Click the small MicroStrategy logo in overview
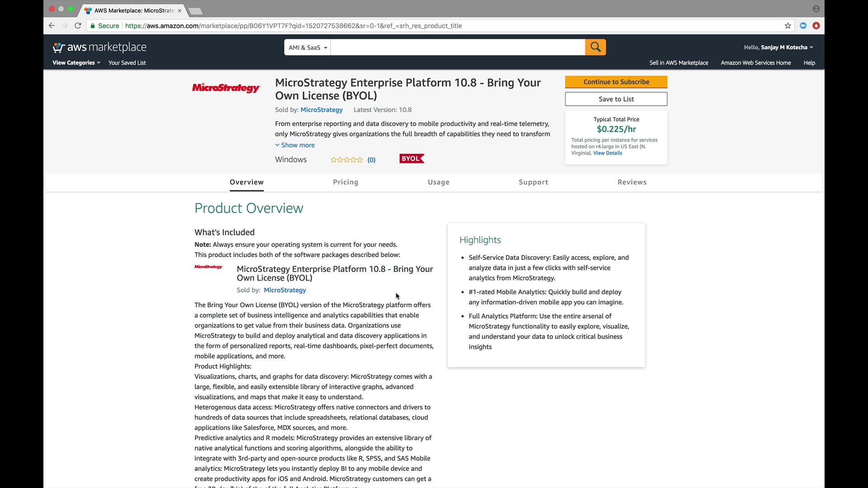The width and height of the screenshot is (868, 488). click(208, 267)
